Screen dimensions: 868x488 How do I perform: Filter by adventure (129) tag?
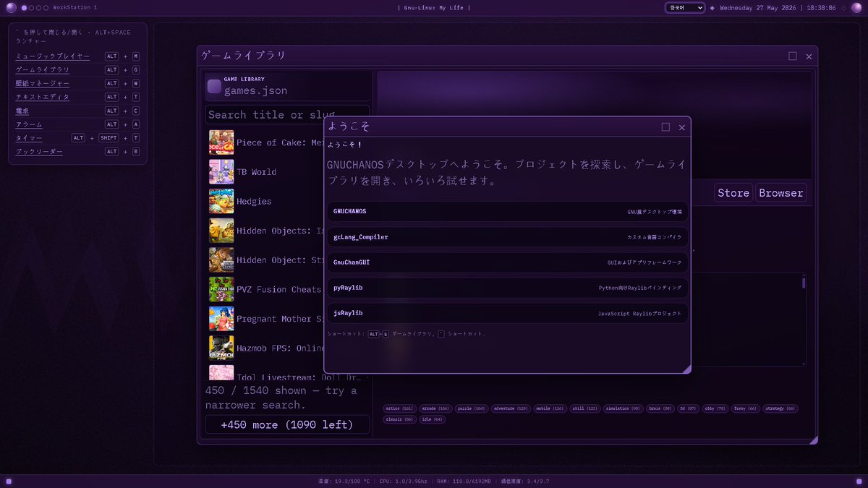pyautogui.click(x=511, y=408)
